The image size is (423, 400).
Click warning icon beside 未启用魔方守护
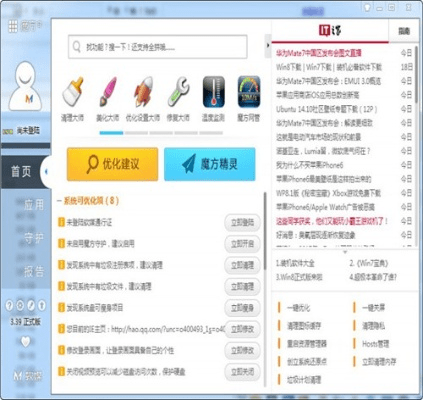click(61, 244)
